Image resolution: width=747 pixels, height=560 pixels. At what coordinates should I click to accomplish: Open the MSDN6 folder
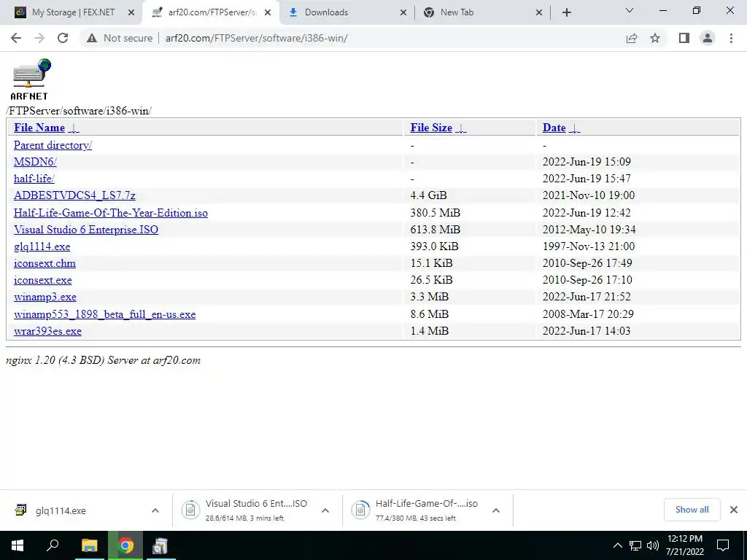pyautogui.click(x=35, y=162)
